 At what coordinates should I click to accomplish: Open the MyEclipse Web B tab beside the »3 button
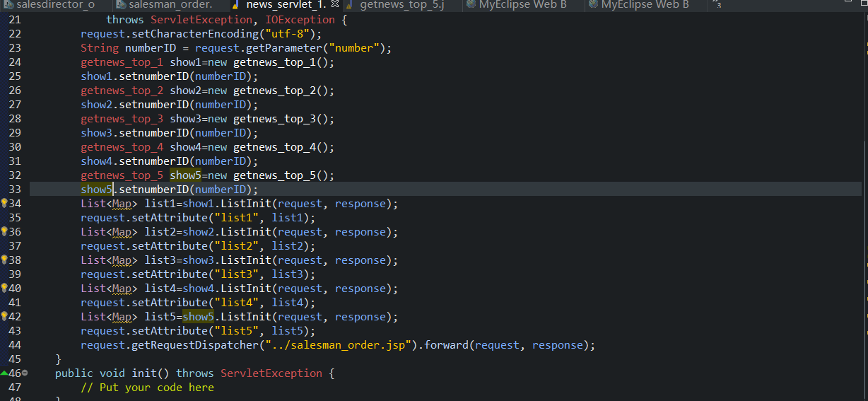click(645, 5)
